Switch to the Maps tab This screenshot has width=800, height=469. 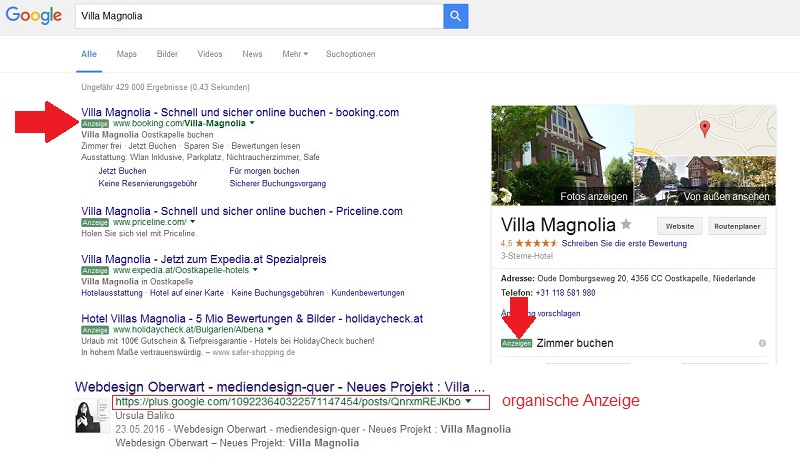pos(127,54)
